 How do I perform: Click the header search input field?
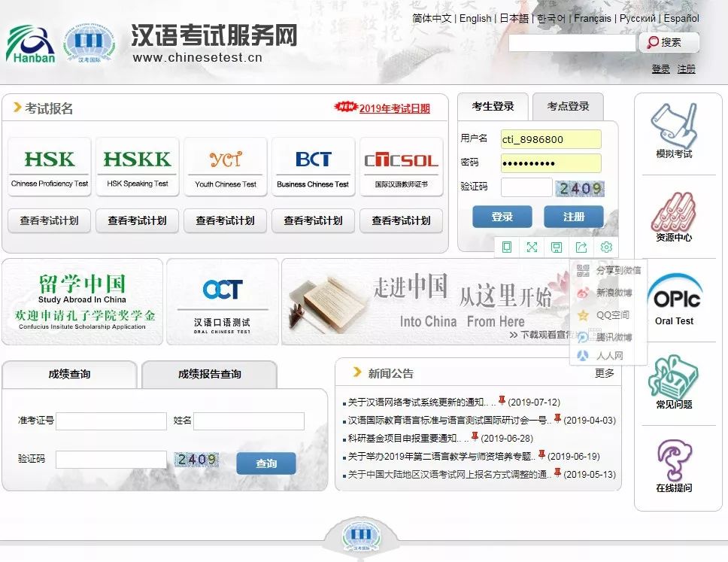pyautogui.click(x=572, y=43)
